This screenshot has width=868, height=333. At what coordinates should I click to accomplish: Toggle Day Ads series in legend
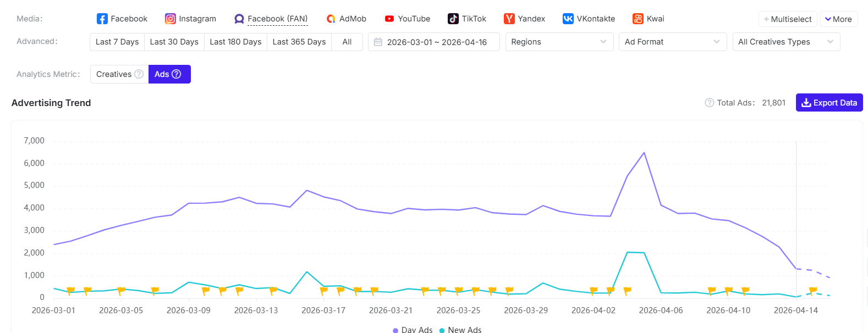click(413, 329)
